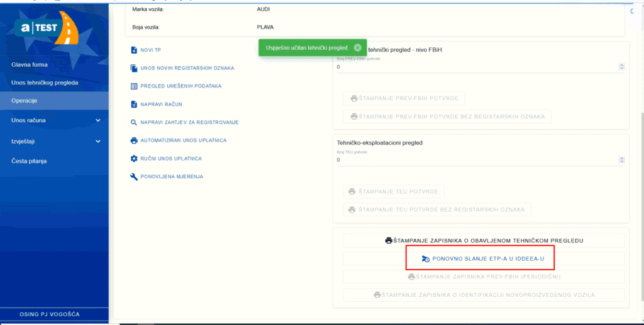The height and width of the screenshot is (325, 644).
Task: Expand the Izvještaji sidebar menu
Action: point(97,141)
